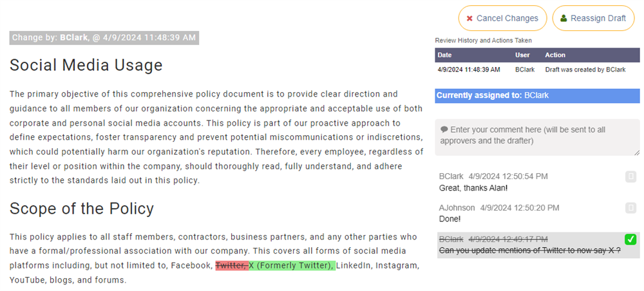Tick checkbox beside 'Great, thanks Alan!' comment
The width and height of the screenshot is (644, 291).
click(630, 176)
